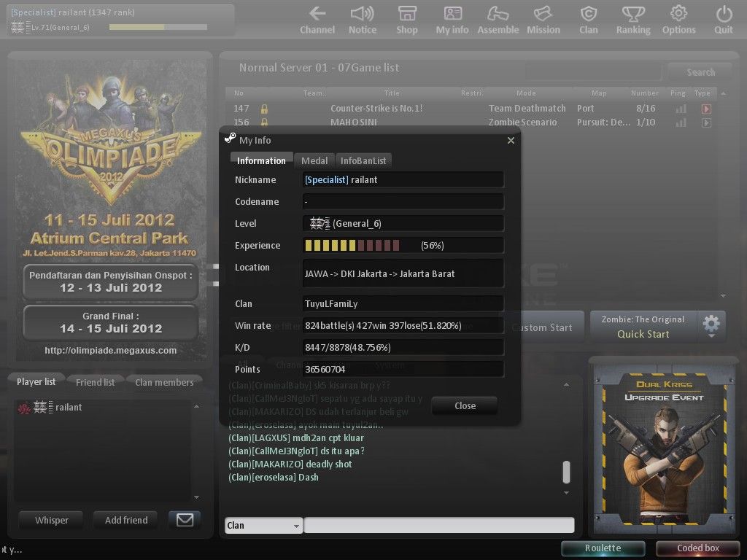Click the lock icon on room 147
The image size is (747, 560).
pos(264,109)
